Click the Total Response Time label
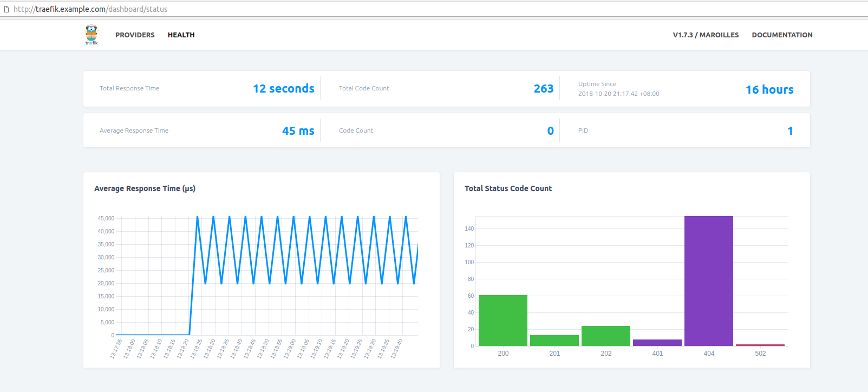Screen dimensions: 868x392 pyautogui.click(x=129, y=88)
